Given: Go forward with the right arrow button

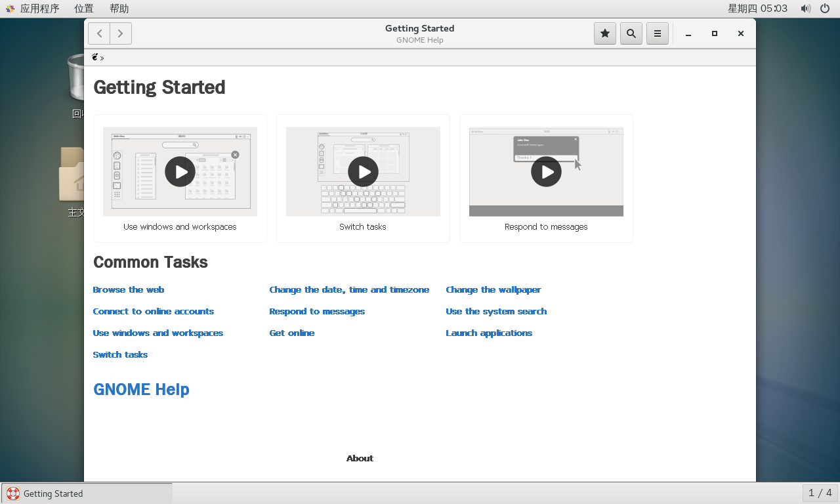Looking at the screenshot, I should tap(121, 33).
